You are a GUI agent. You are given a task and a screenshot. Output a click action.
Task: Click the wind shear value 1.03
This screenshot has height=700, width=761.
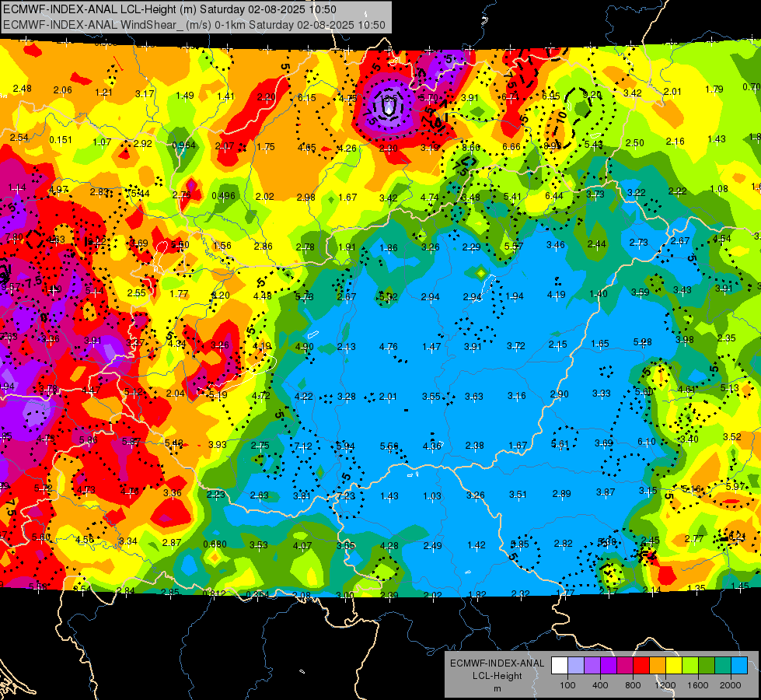(x=432, y=496)
